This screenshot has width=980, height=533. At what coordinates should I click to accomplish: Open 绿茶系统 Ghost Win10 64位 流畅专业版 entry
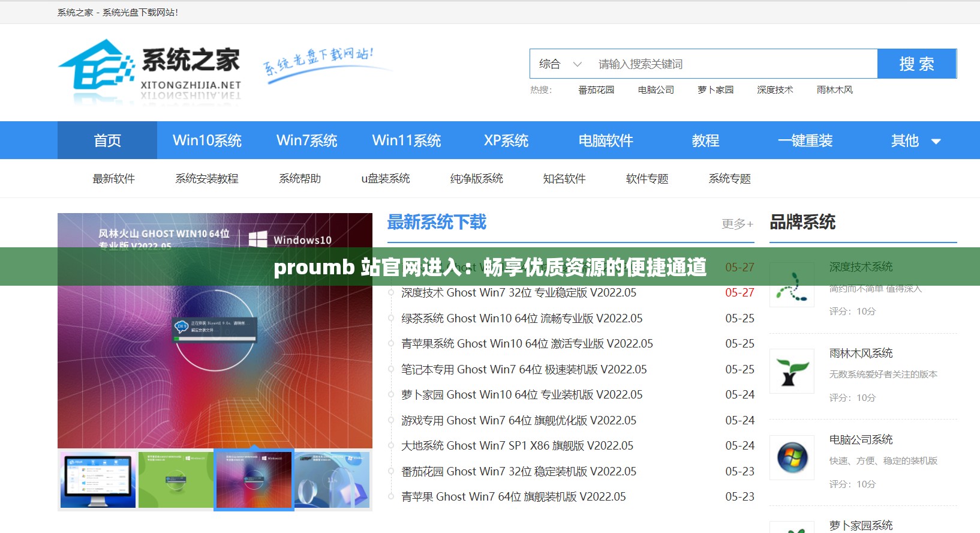tap(522, 318)
